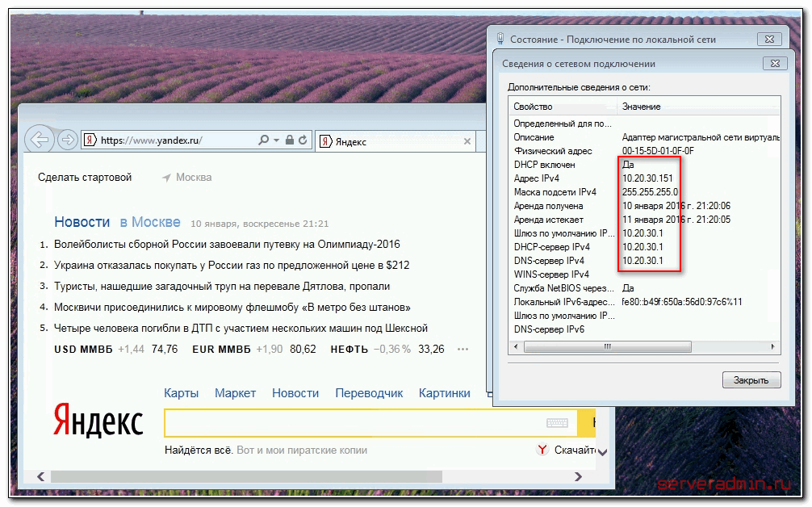Click the Москва location link
This screenshot has height=507, width=812.
(194, 178)
